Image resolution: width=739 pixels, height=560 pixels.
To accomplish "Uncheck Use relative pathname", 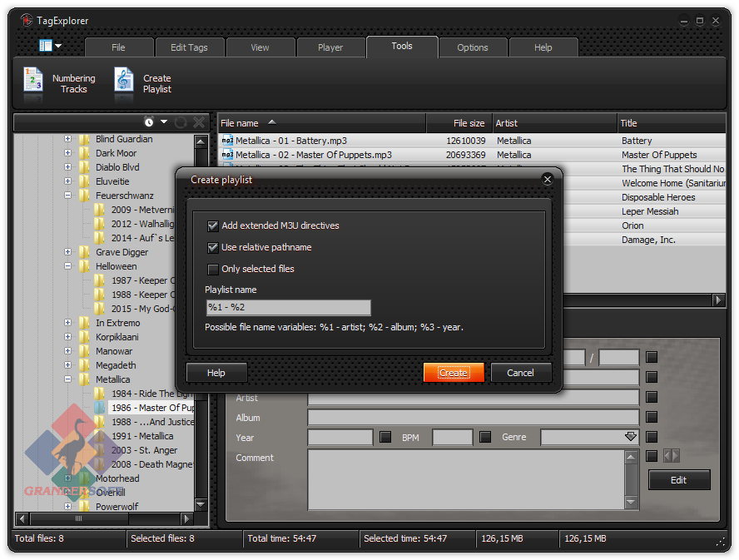I will click(x=213, y=247).
